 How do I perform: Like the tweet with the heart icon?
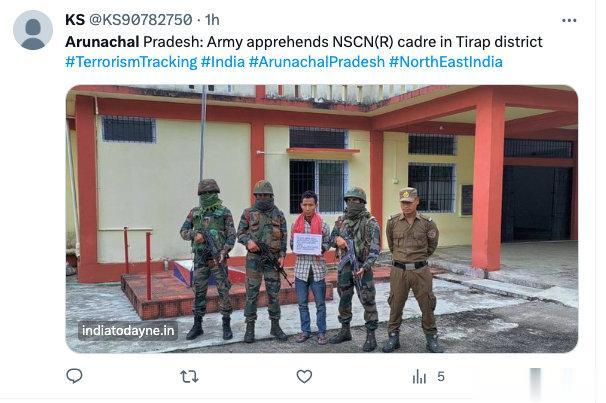pos(304,376)
